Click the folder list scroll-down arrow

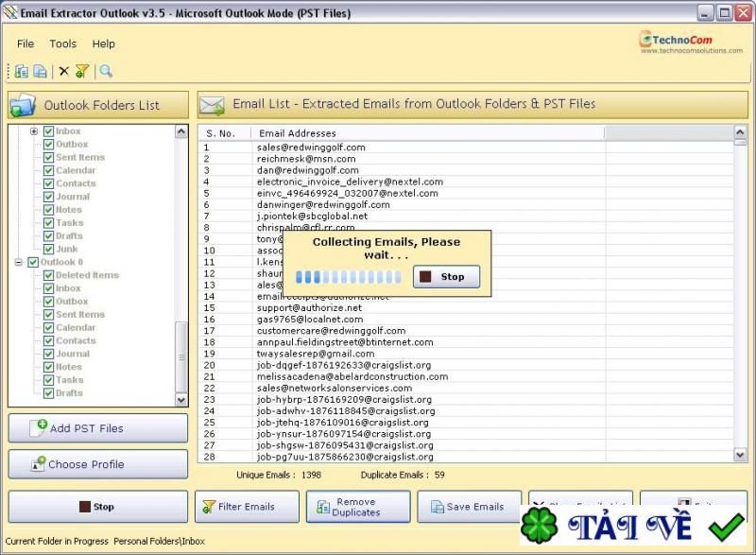[x=180, y=400]
